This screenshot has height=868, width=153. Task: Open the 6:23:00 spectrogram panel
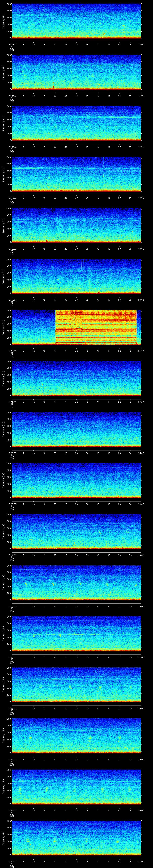point(76,480)
